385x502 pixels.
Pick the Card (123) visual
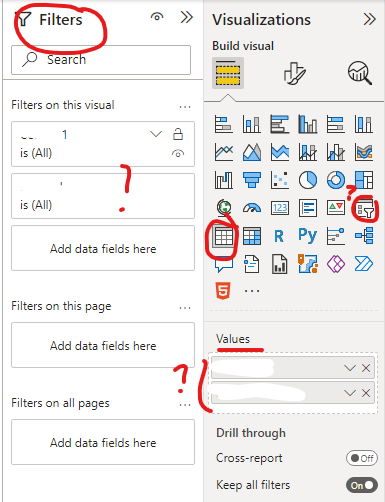click(x=280, y=208)
